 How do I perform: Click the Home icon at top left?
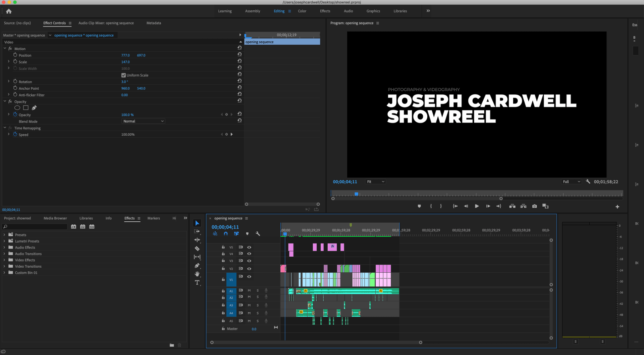point(9,11)
